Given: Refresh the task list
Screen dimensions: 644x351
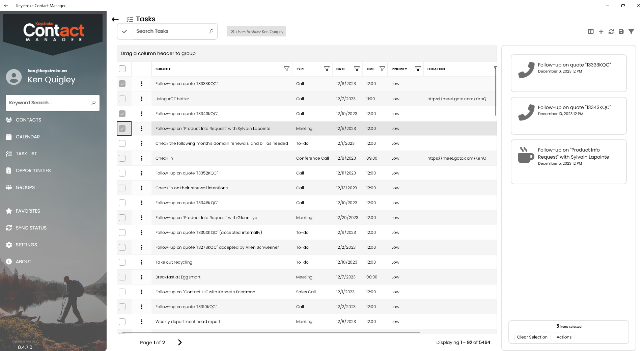Looking at the screenshot, I should 611,31.
